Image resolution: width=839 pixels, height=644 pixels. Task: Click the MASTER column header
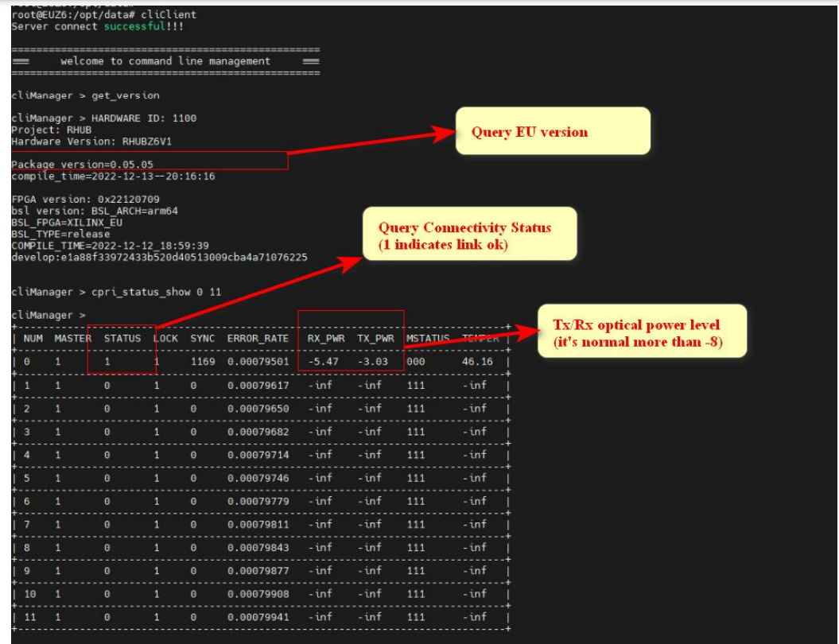tap(72, 339)
